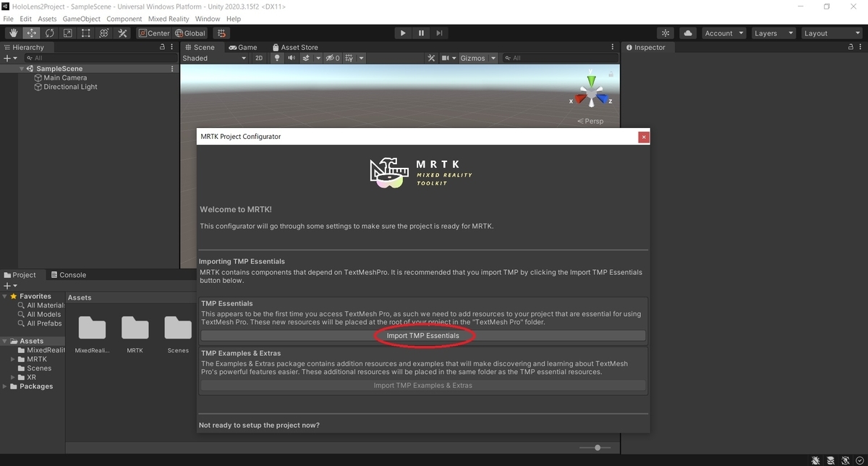
Task: Click the Scene view search field
Action: point(560,58)
